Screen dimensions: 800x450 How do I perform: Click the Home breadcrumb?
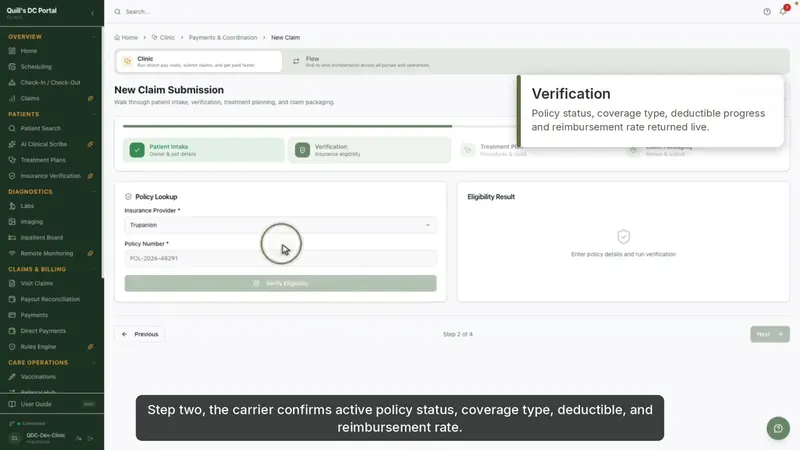(x=126, y=38)
